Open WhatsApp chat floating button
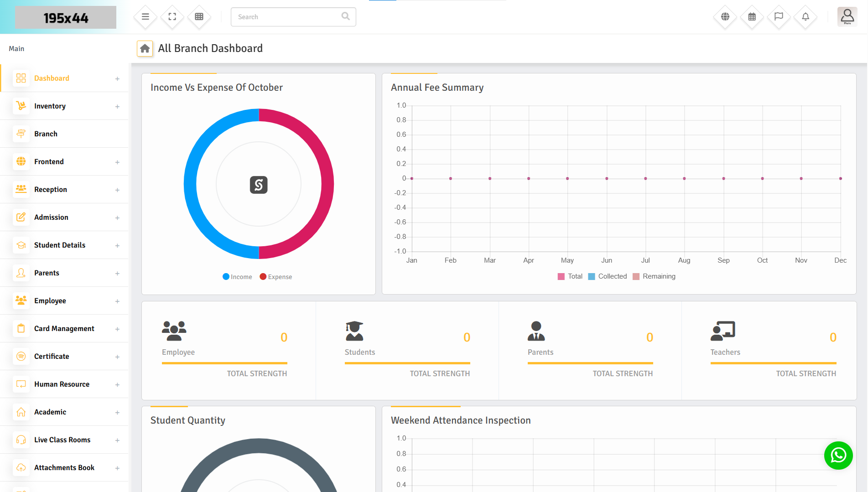Viewport: 868px width, 492px height. click(x=838, y=455)
